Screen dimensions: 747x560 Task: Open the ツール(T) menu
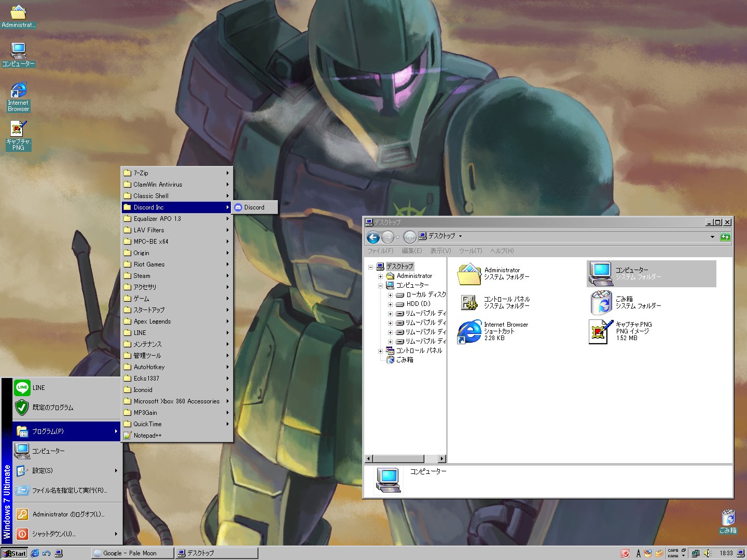471,251
